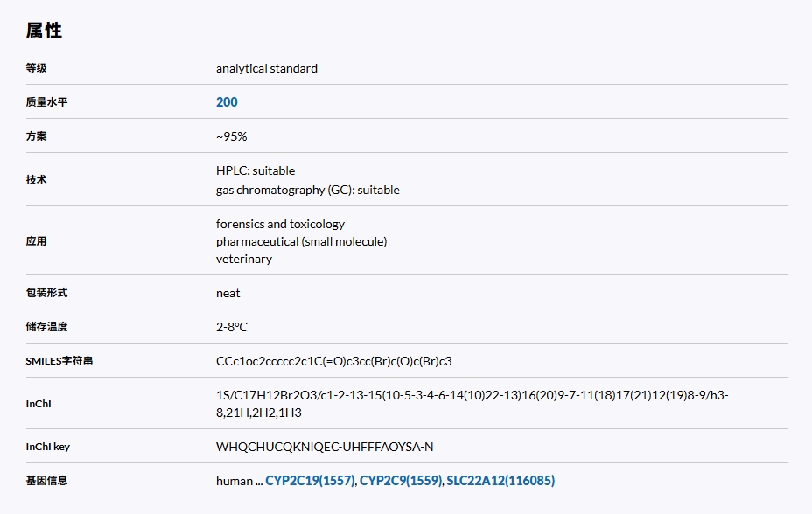Follow the CYP2C9(1559) gene link
Image resolution: width=812 pixels, height=514 pixels.
pos(400,481)
